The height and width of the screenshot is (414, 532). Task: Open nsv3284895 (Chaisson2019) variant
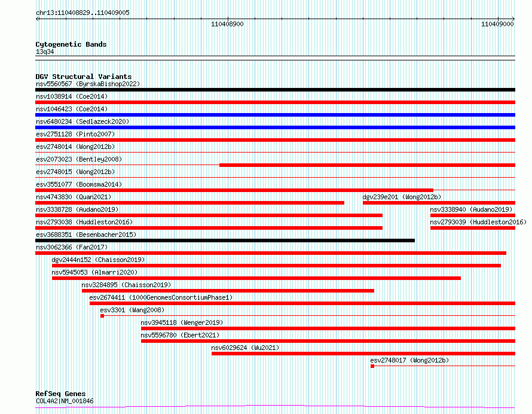coord(126,285)
